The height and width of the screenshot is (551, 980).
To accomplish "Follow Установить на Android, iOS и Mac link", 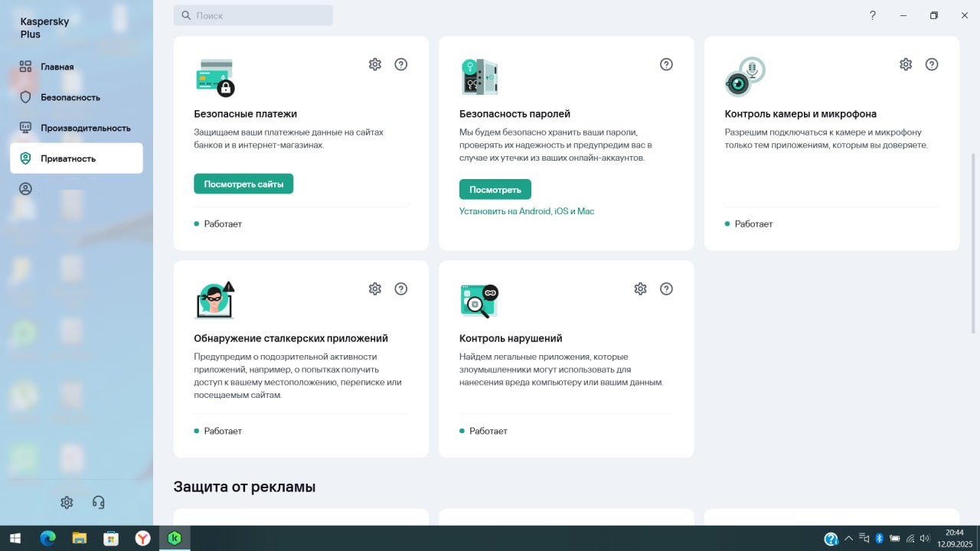I will [x=527, y=211].
